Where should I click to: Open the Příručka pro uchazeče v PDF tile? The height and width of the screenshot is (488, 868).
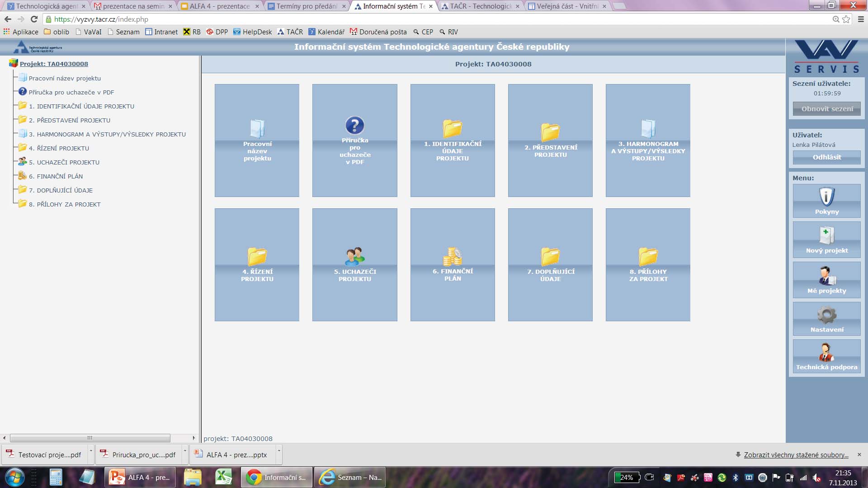tap(354, 141)
